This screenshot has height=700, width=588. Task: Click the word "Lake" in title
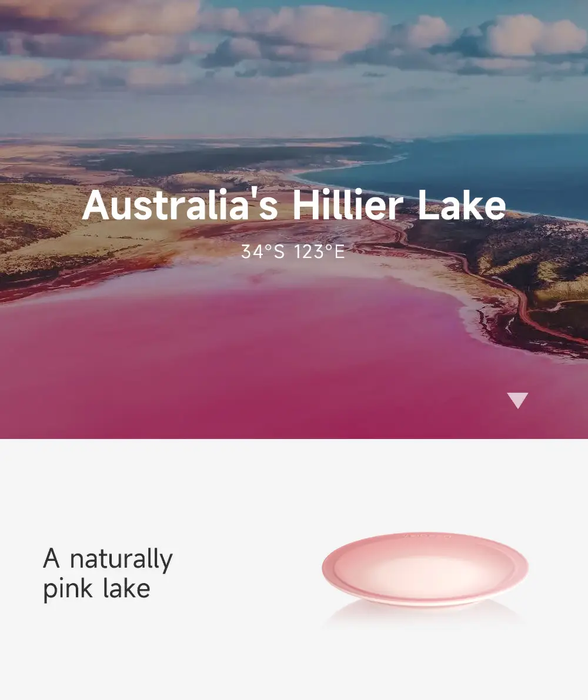point(462,205)
